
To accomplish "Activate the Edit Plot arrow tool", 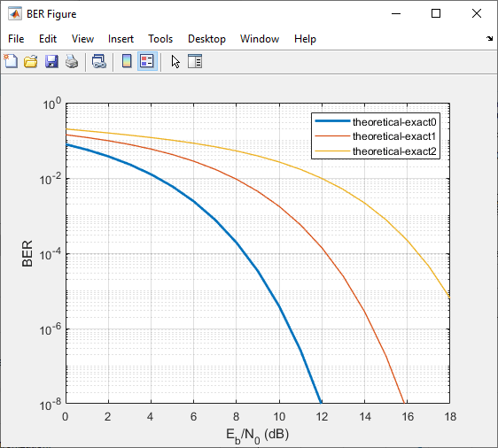I will [x=175, y=62].
